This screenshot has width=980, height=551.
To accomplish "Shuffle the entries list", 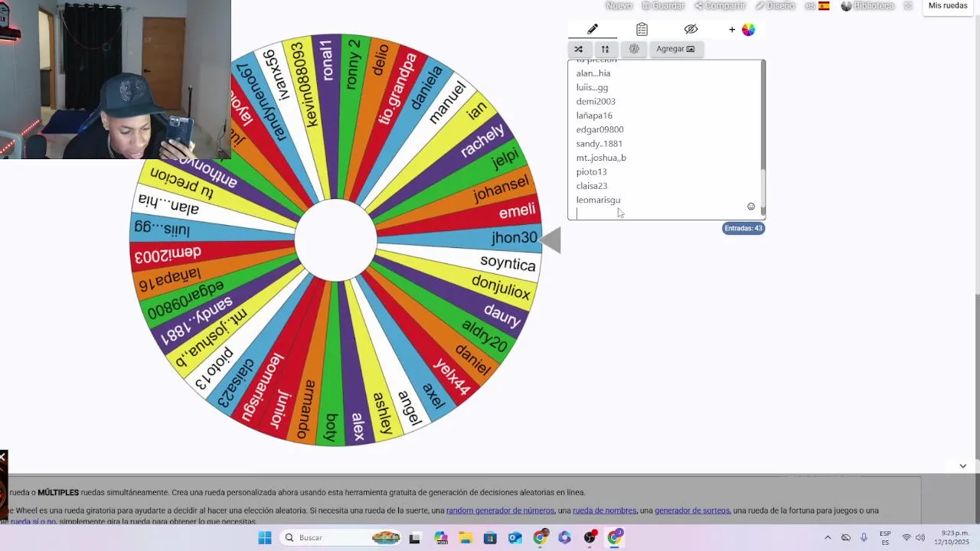I will [x=579, y=49].
